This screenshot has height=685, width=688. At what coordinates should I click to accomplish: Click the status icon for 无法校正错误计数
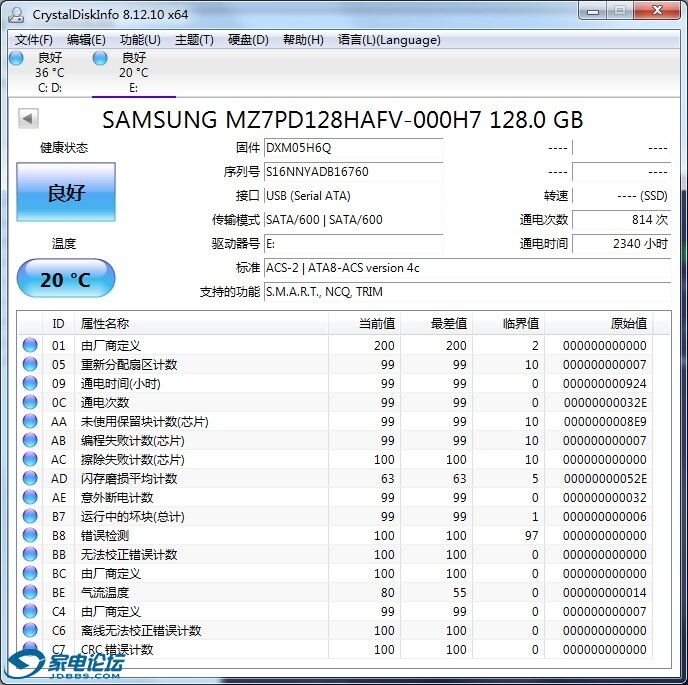[x=30, y=554]
